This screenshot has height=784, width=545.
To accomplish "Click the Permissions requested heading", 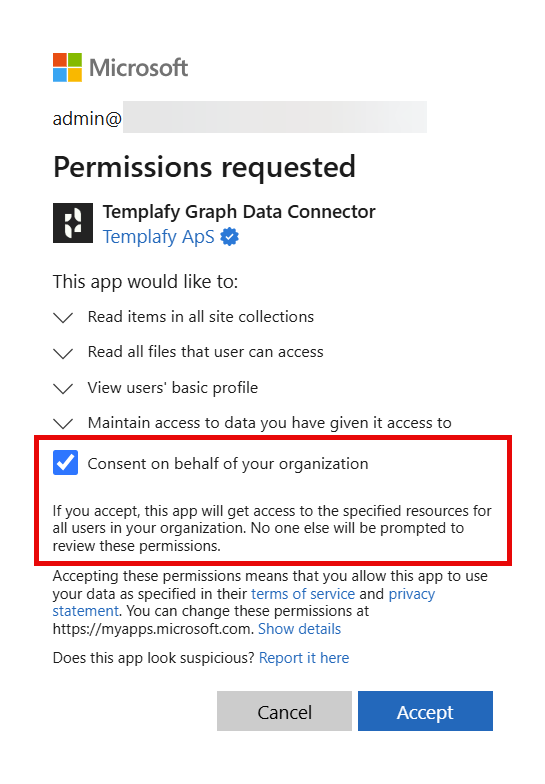I will (x=204, y=167).
